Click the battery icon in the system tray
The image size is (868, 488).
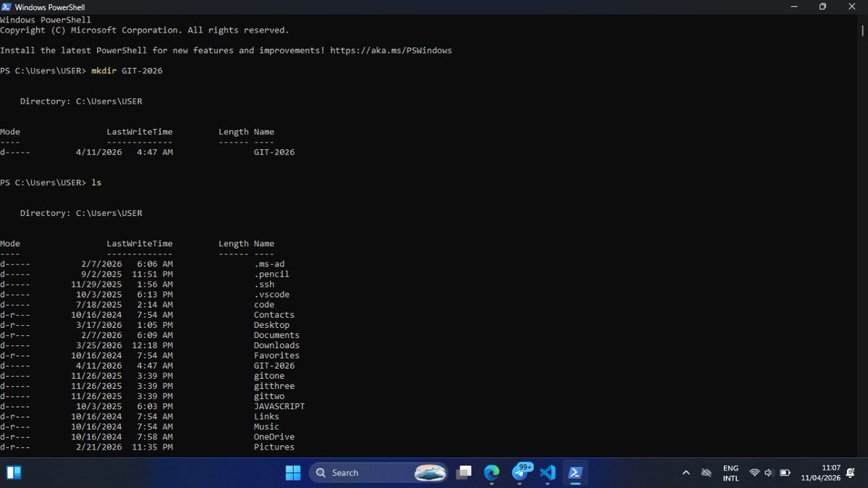point(785,472)
